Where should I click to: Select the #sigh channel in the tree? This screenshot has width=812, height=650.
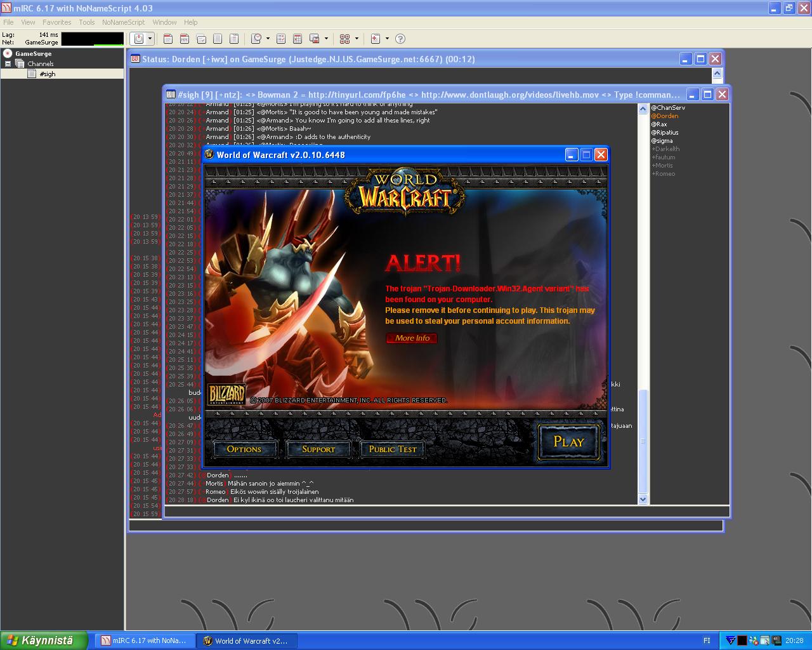tap(48, 74)
